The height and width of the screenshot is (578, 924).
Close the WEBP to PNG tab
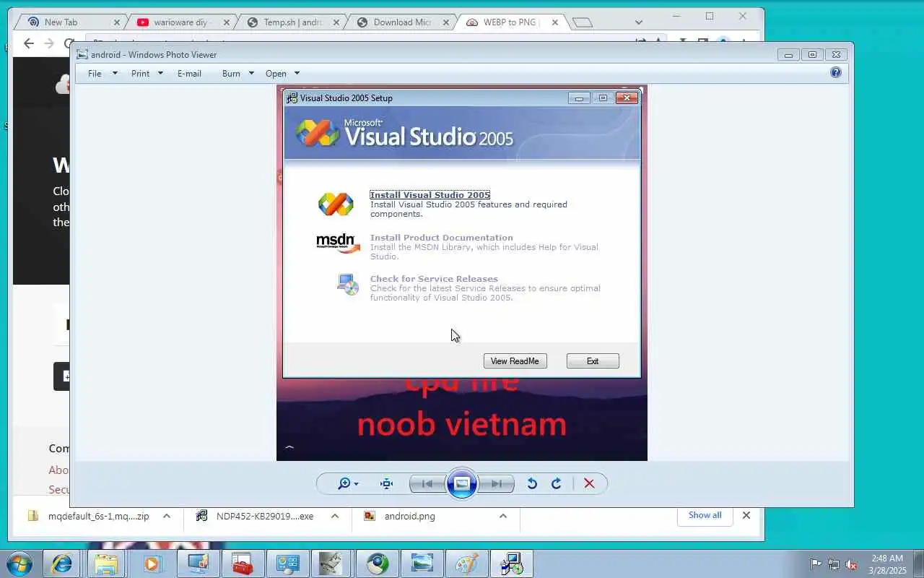[555, 22]
